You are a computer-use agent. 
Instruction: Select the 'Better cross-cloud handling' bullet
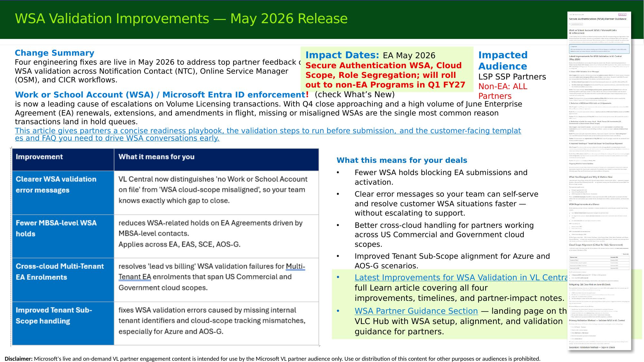pyautogui.click(x=444, y=235)
